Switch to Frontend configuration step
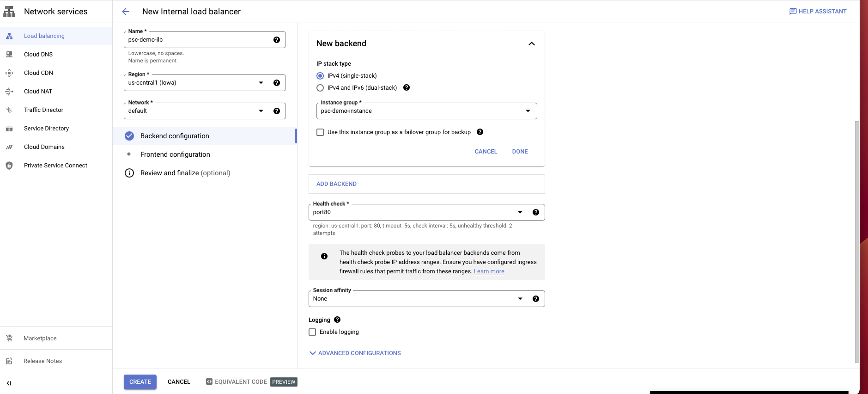This screenshot has width=868, height=394. pyautogui.click(x=175, y=154)
